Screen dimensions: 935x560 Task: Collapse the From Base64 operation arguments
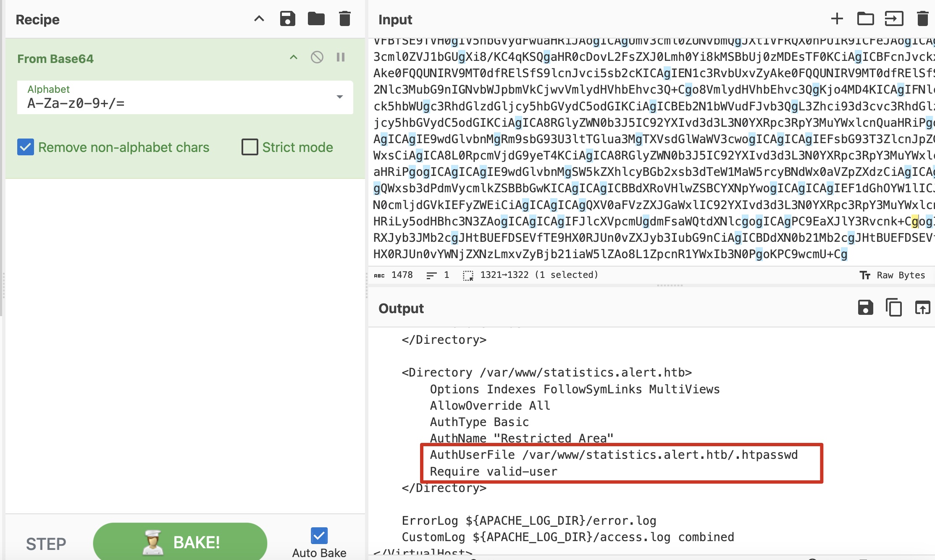point(294,57)
